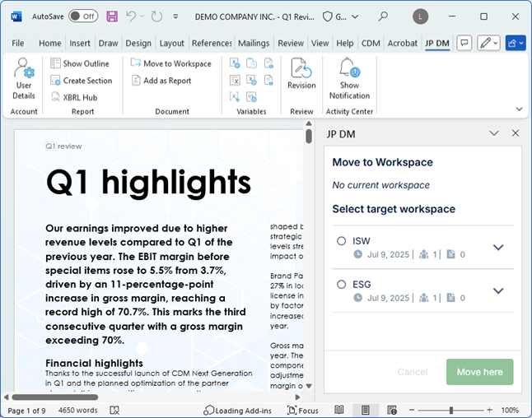Viewport: 532px width, 418px height.
Task: Click bracketed x with cursor variable icon
Action: (x=235, y=97)
